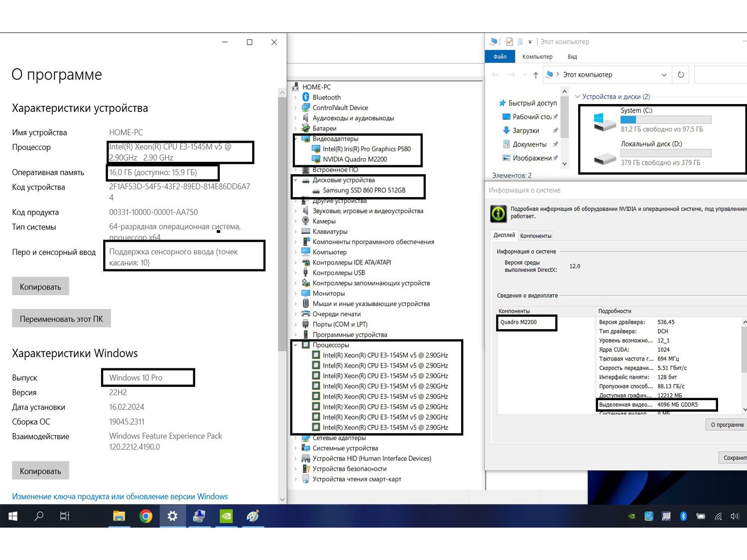The height and width of the screenshot is (560, 747).
Task: Go up one folder level in Explorer
Action: 535,75
